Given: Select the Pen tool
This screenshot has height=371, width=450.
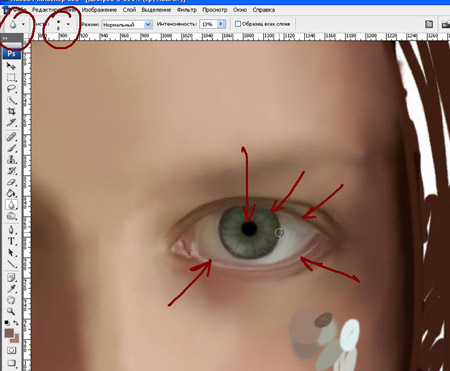Looking at the screenshot, I should coord(11,230).
